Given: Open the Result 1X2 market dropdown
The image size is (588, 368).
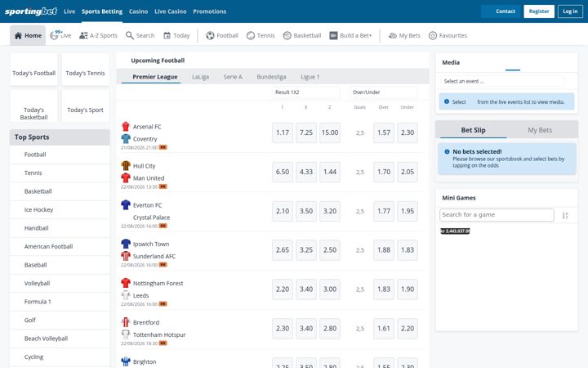Looking at the screenshot, I should point(306,92).
